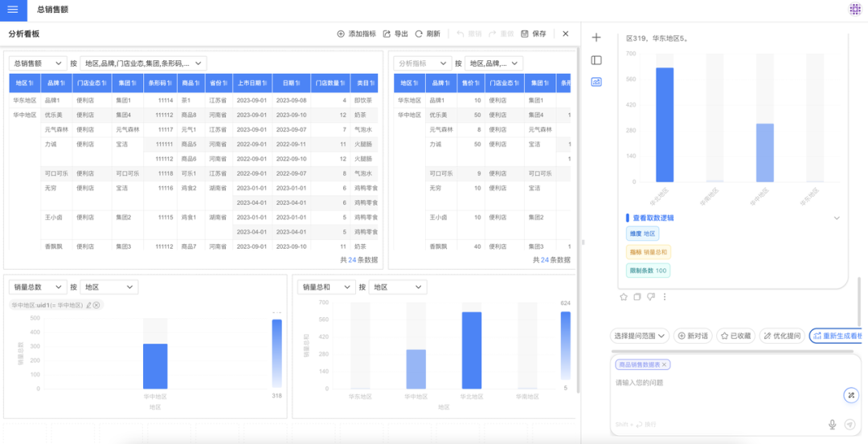
Task: Open 地区 dropdown beside 销量总和
Action: pos(398,287)
